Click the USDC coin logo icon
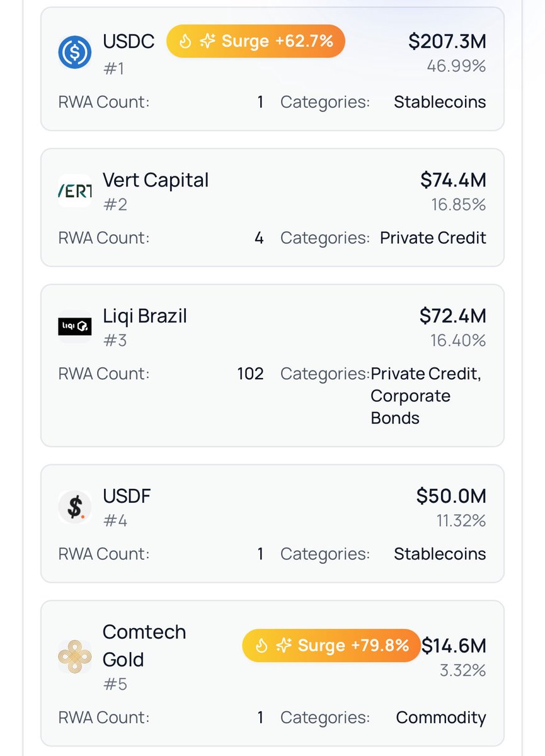The width and height of the screenshot is (545, 756). point(75,52)
